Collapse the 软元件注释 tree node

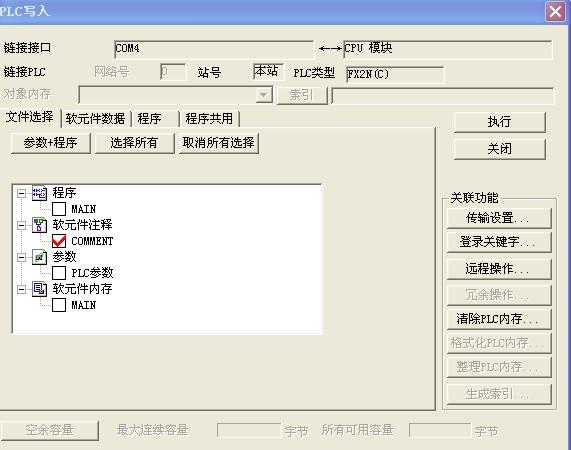[21, 226]
